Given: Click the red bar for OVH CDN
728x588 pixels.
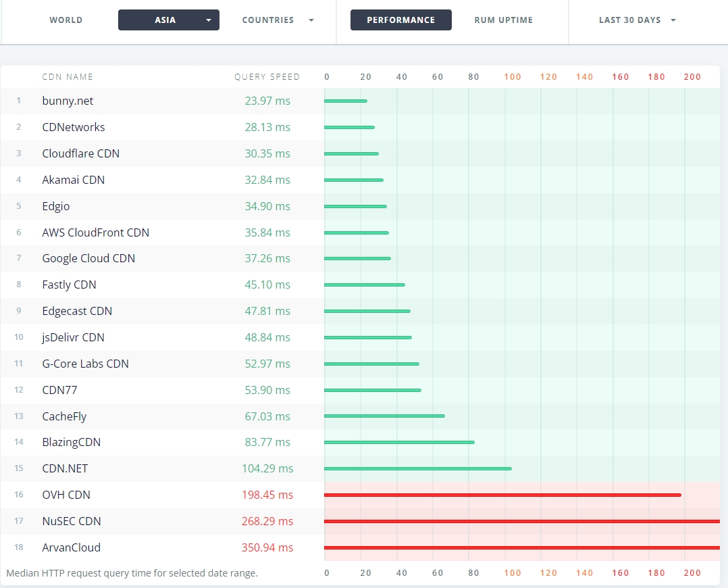Looking at the screenshot, I should click(503, 495).
